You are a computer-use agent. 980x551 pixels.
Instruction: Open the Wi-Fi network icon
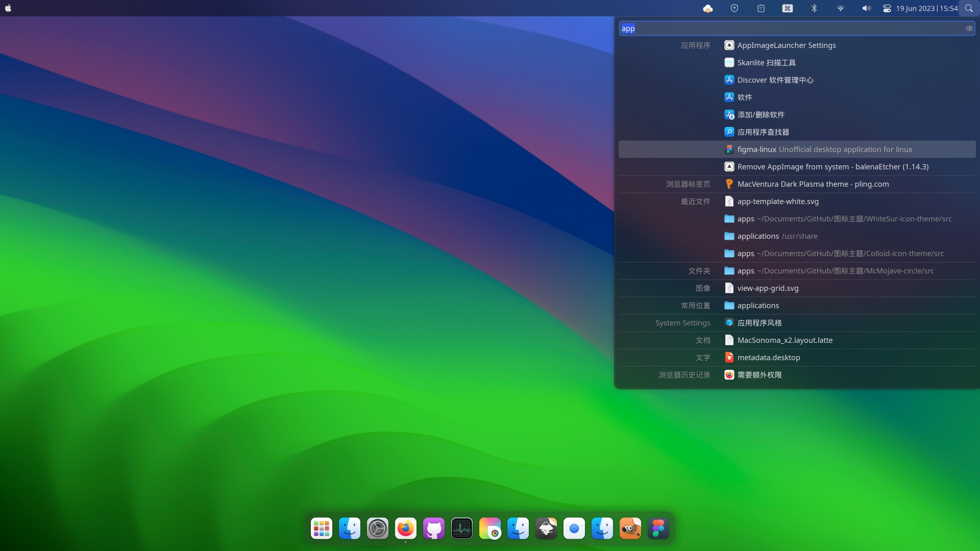[841, 8]
